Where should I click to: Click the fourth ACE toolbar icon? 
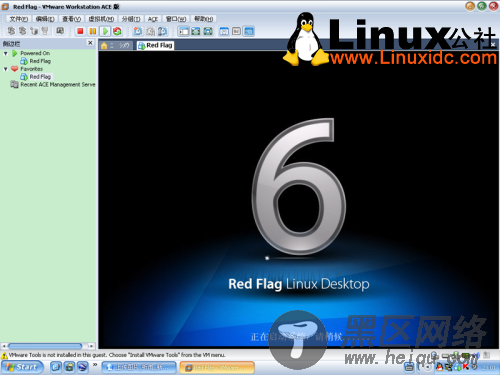pos(45,31)
